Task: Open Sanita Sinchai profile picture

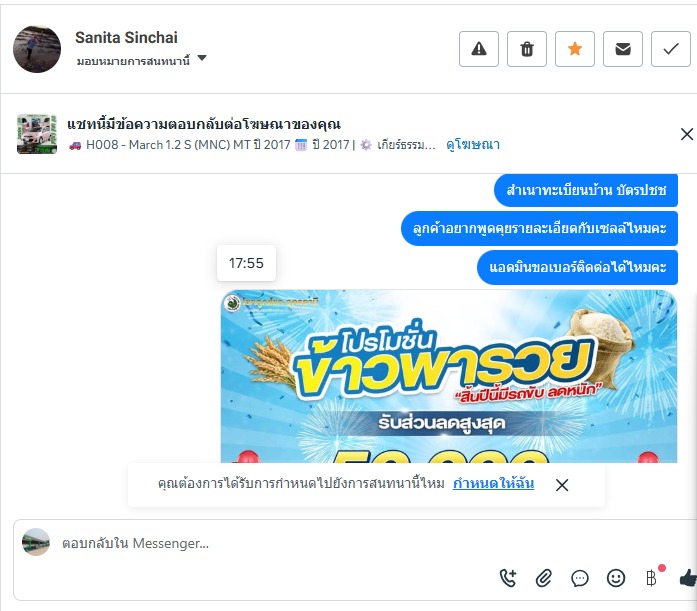Action: (37, 49)
